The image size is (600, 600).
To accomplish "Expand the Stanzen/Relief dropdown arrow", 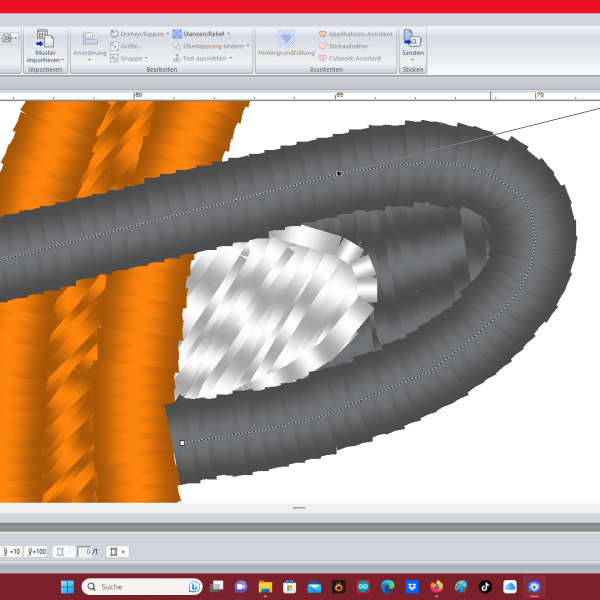I will (229, 34).
